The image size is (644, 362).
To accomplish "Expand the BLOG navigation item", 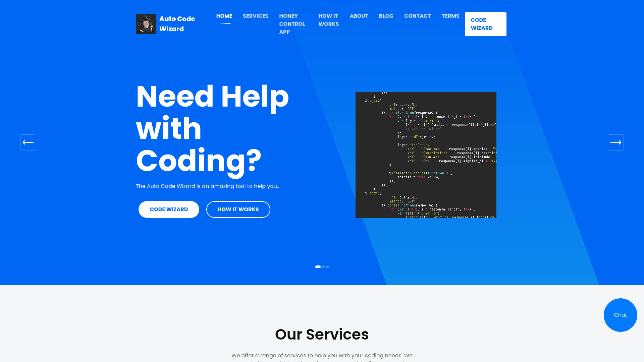I will (x=386, y=16).
